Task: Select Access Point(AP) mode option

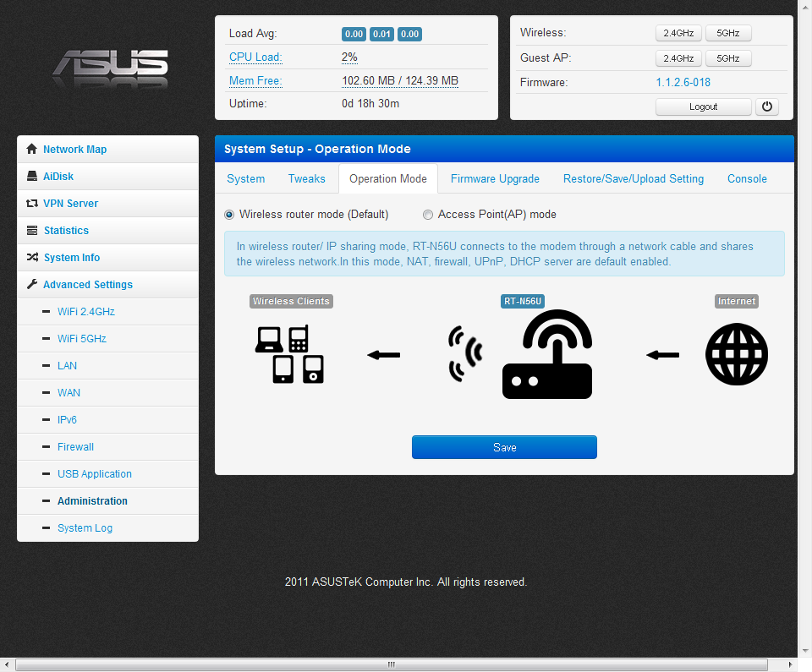Action: [x=428, y=215]
